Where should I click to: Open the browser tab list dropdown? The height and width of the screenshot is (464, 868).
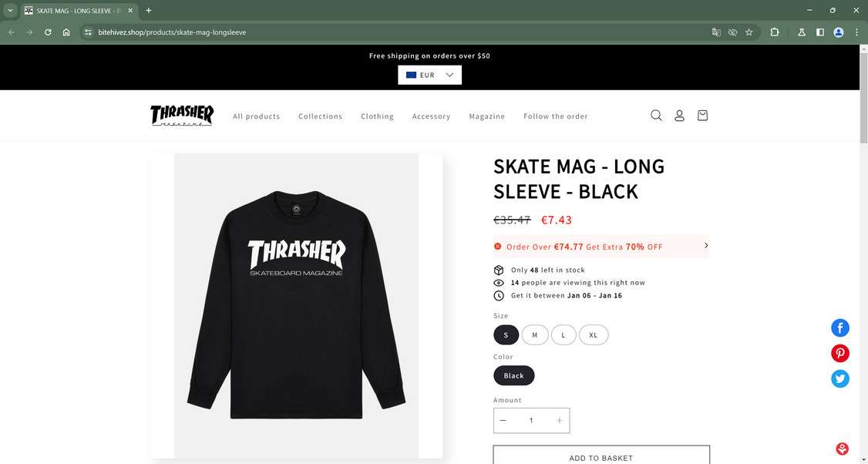tap(10, 11)
